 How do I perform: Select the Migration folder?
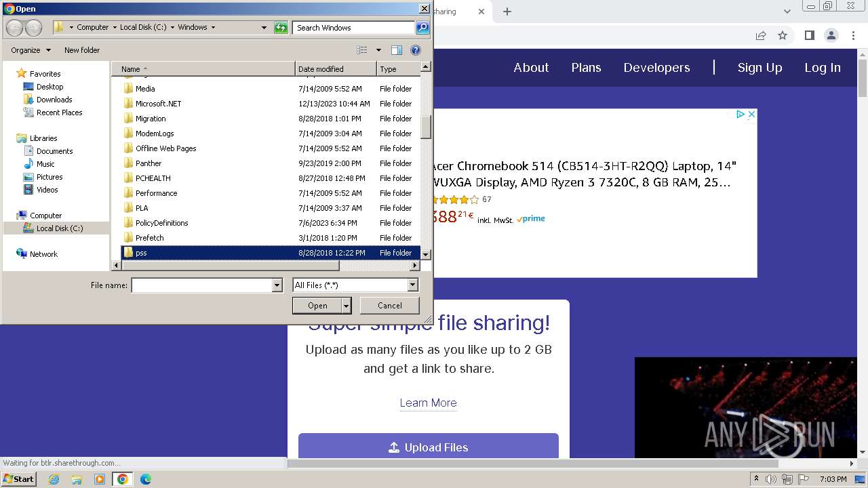[270, 119]
